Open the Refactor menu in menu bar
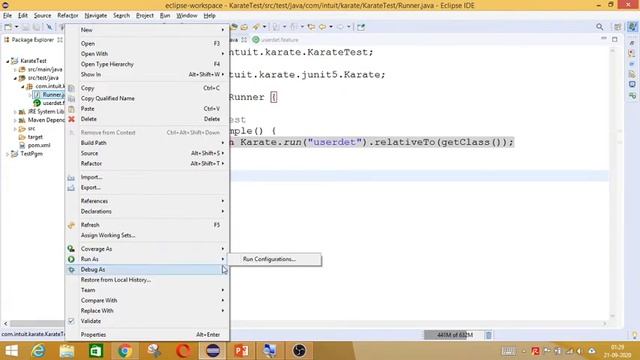Image resolution: width=640 pixels, height=360 pixels. [x=67, y=16]
